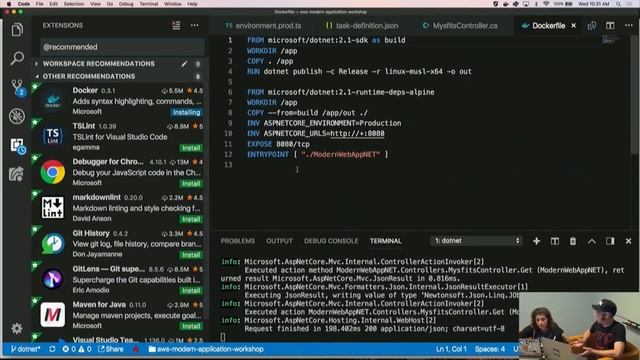Move the panel to the right side
This screenshot has width=640, height=360.
pos(610,241)
